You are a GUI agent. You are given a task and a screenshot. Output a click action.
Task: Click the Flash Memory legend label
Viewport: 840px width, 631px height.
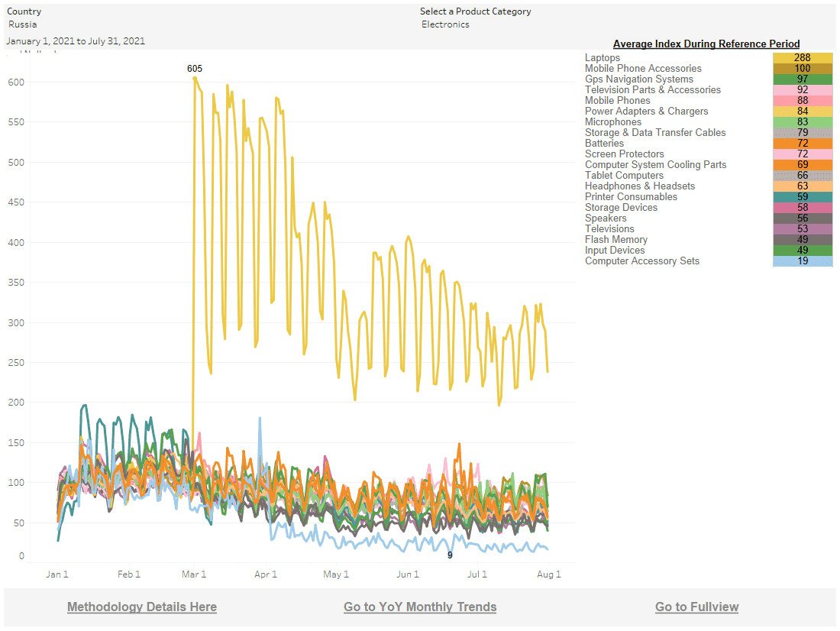click(x=618, y=240)
